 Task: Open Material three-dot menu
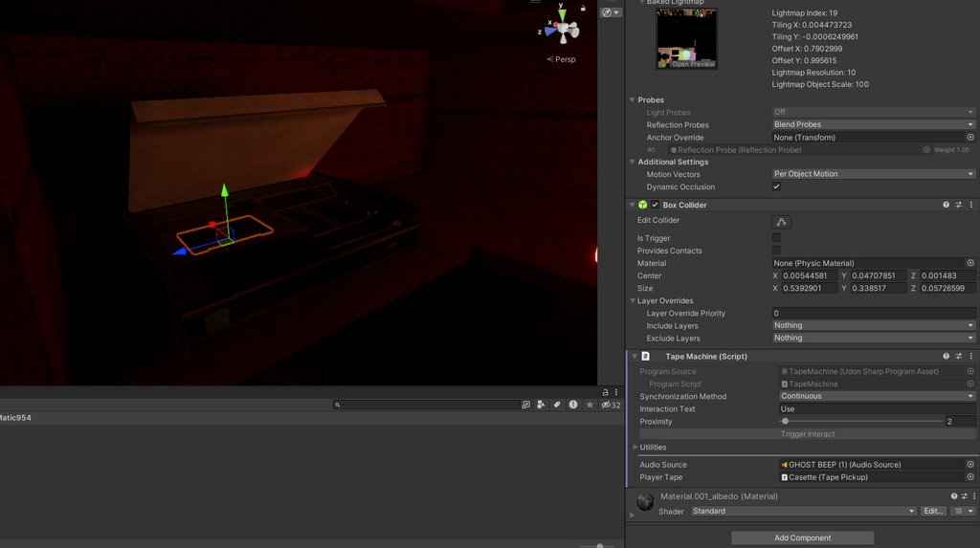point(973,496)
